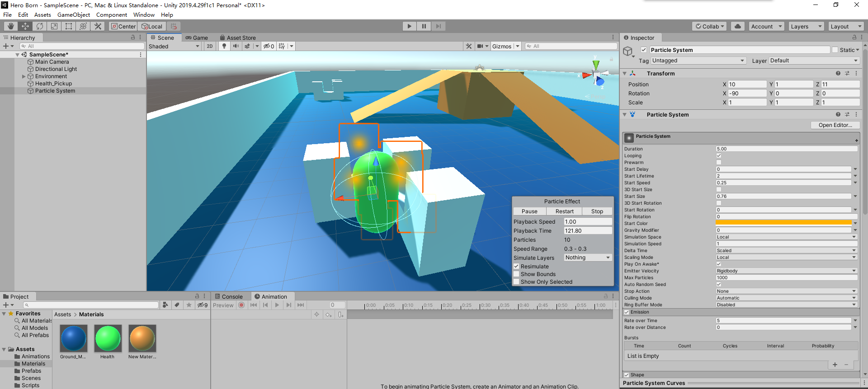Filter project search by label icon
The image size is (868, 389).
tap(177, 305)
